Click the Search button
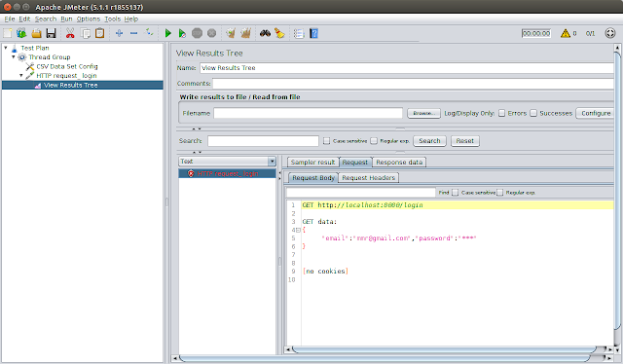The height and width of the screenshot is (364, 623). [x=429, y=141]
